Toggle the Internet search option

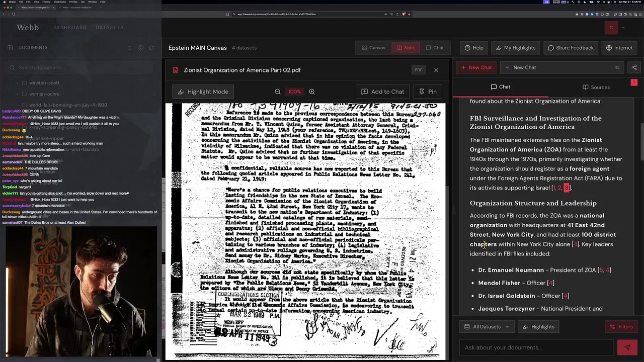[619, 48]
